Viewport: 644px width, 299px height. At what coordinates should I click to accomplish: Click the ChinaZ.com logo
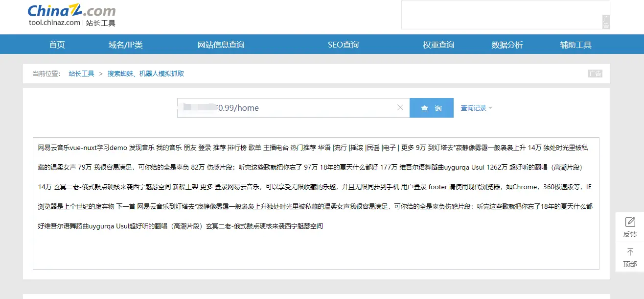(72, 11)
